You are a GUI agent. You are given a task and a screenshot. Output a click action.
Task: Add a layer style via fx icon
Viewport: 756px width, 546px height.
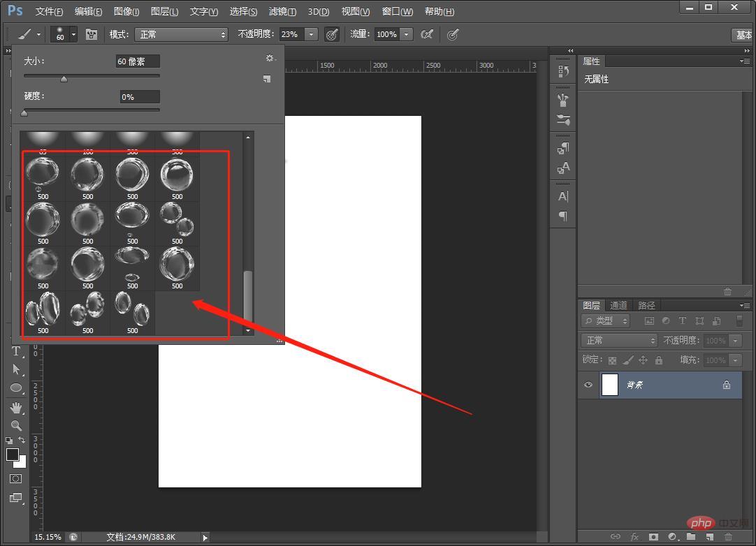(634, 536)
